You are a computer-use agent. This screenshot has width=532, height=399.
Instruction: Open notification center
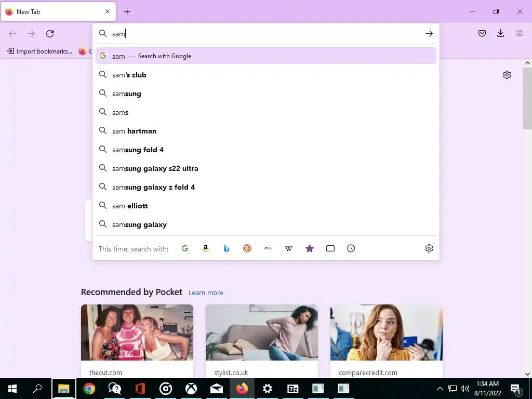pos(516,389)
